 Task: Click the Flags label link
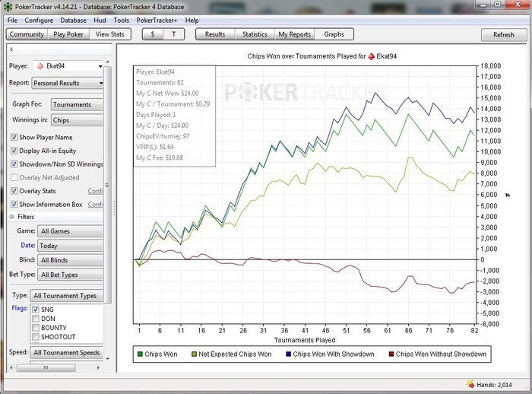coord(20,308)
